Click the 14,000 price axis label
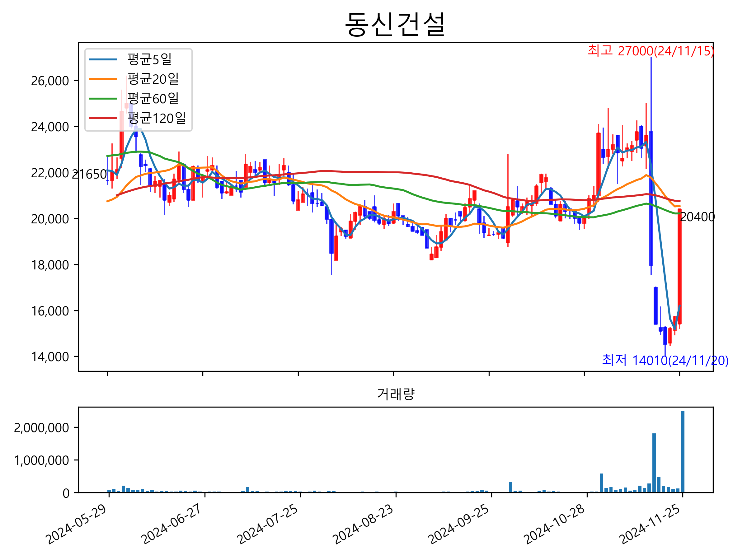The width and height of the screenshot is (747, 560). (50, 357)
